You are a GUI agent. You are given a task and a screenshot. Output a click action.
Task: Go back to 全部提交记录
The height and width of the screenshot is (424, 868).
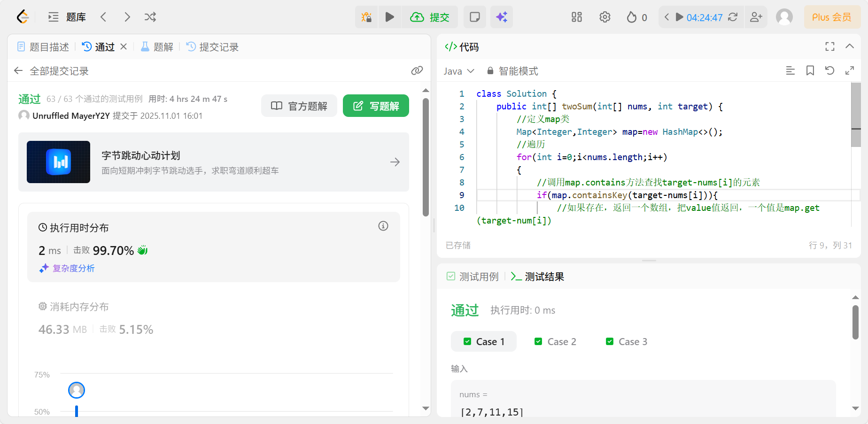click(x=51, y=71)
